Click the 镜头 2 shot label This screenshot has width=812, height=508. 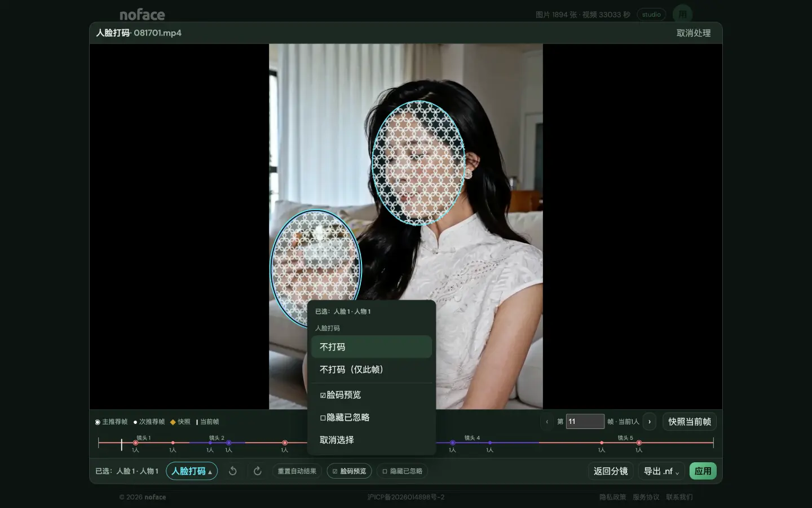(217, 438)
